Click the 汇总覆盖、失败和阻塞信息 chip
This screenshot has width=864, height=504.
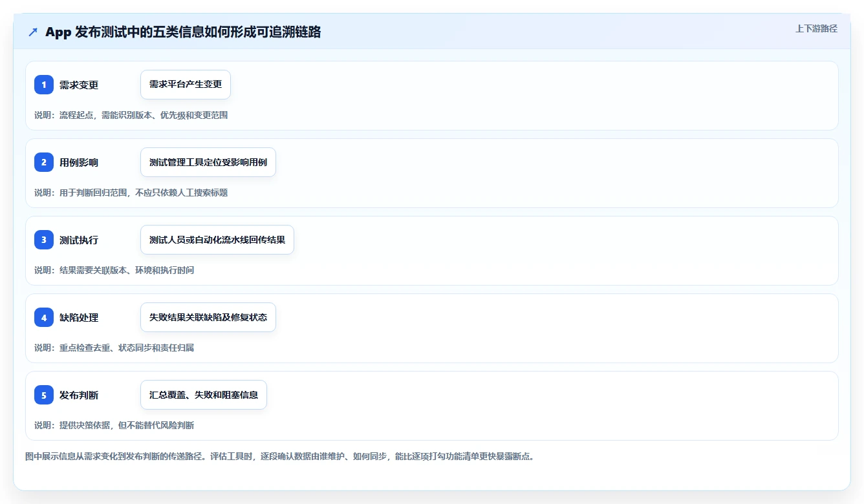point(204,395)
